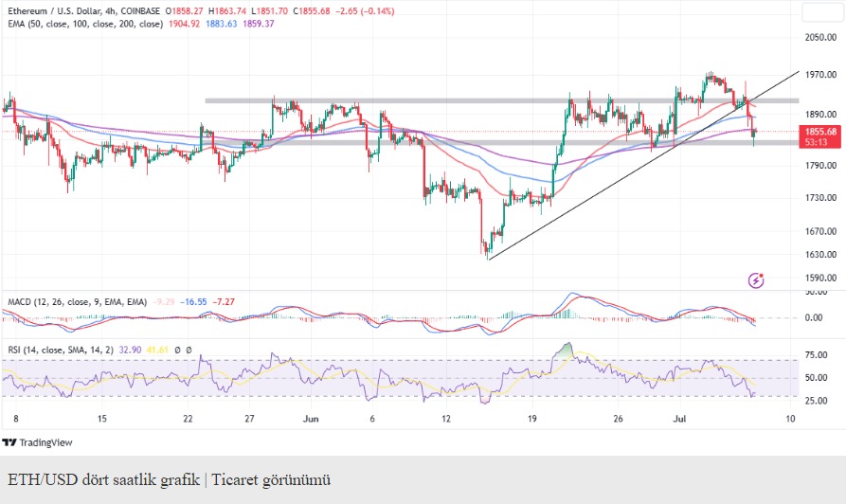Viewport: 846px width, 504px height.
Task: Click the 1670.00 price axis label
Action: click(x=820, y=231)
